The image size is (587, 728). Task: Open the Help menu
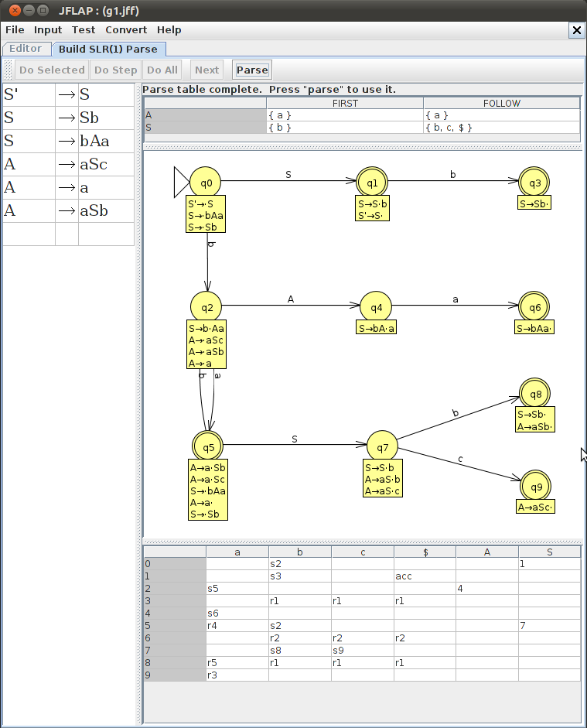point(169,29)
